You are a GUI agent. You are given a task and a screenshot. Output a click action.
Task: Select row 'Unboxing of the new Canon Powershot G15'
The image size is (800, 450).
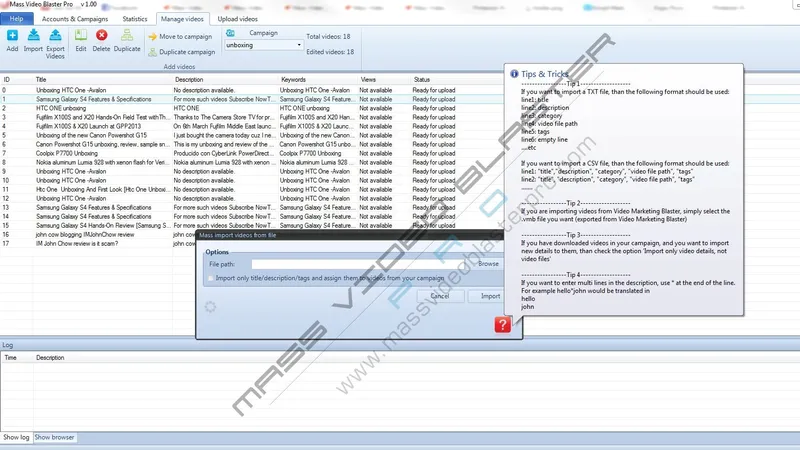(250, 135)
